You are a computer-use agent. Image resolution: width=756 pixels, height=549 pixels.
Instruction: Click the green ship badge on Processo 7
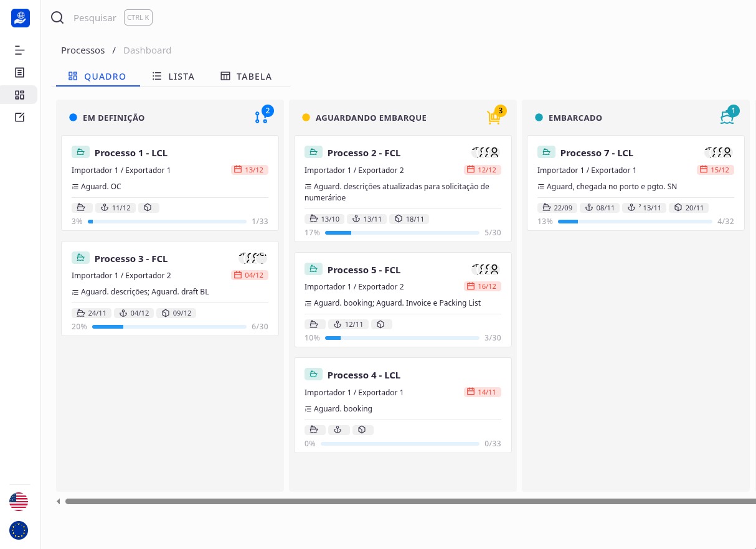pos(546,152)
